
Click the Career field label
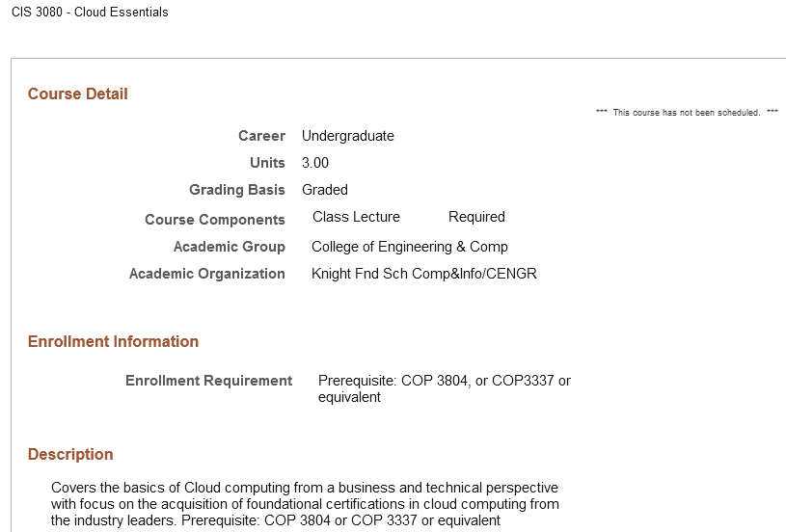(262, 136)
